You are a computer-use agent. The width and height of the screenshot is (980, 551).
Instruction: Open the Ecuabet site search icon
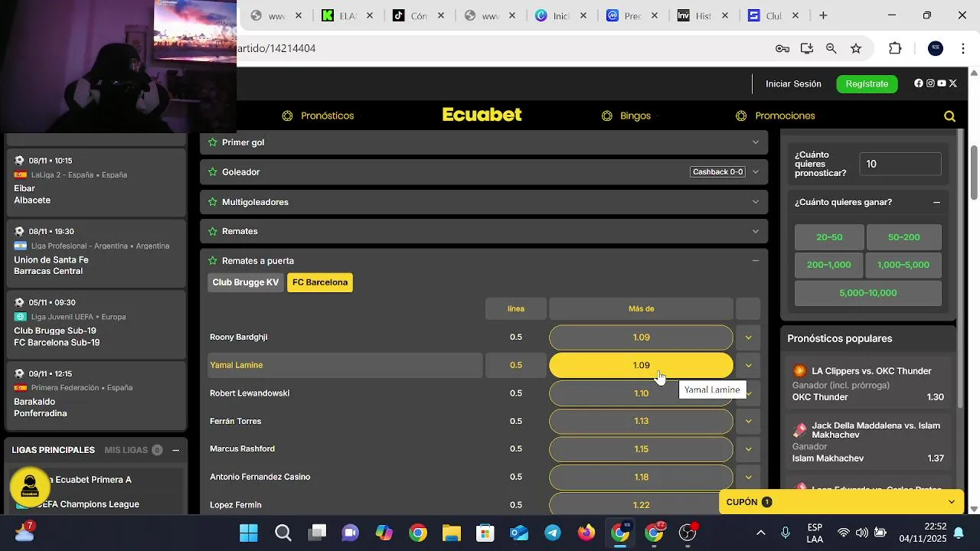[x=949, y=116]
